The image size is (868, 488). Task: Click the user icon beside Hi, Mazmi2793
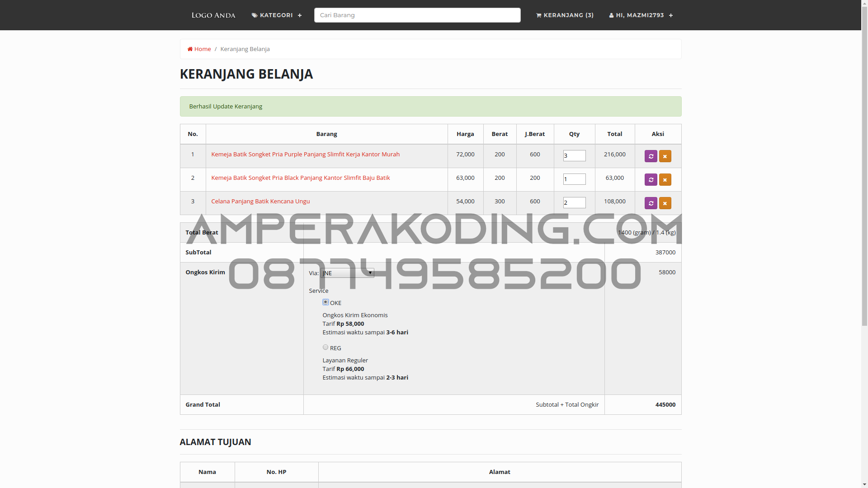tap(611, 15)
